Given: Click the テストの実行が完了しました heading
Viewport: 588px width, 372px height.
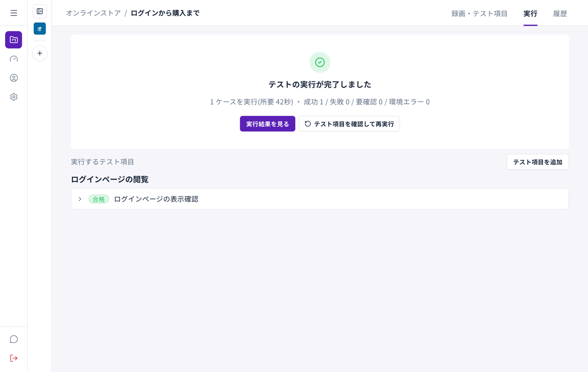Looking at the screenshot, I should 320,84.
